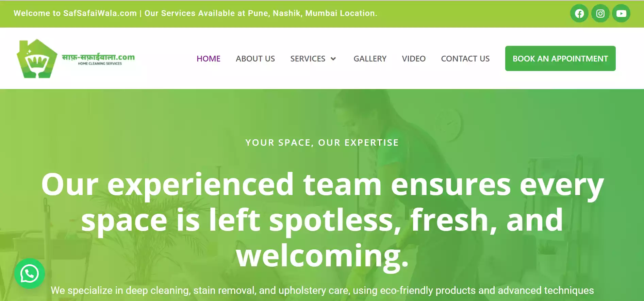Open the ABOUT US page
Viewport: 644px width, 301px height.
(x=255, y=59)
